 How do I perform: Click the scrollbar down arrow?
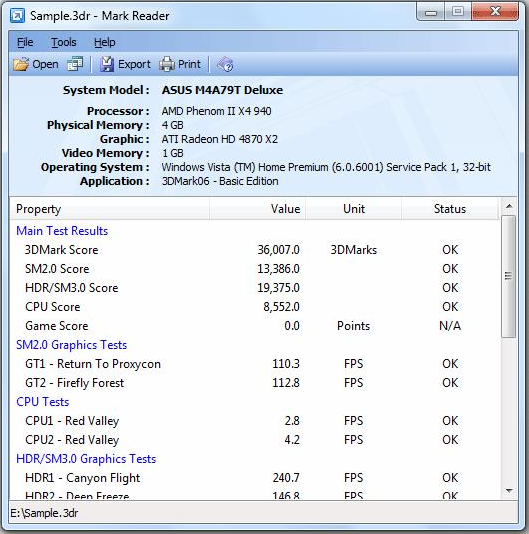pyautogui.click(x=509, y=491)
